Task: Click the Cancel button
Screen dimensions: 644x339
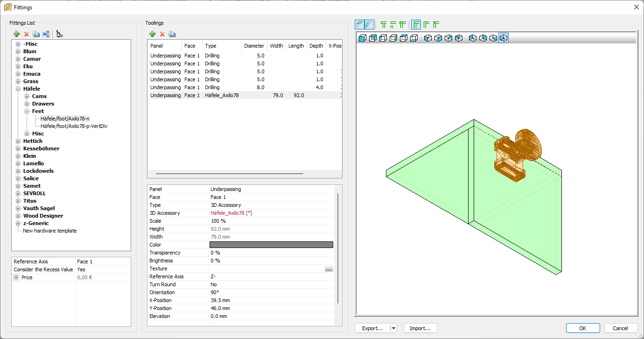Action: 621,328
